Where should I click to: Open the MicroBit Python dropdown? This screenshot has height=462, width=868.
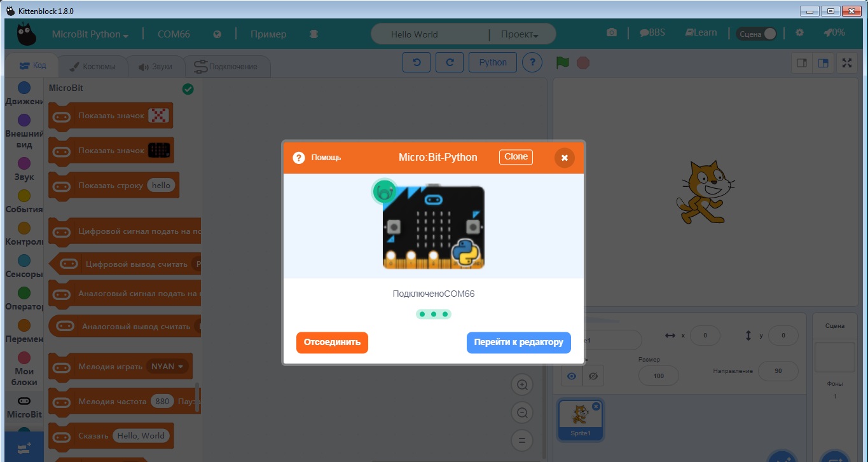(90, 34)
